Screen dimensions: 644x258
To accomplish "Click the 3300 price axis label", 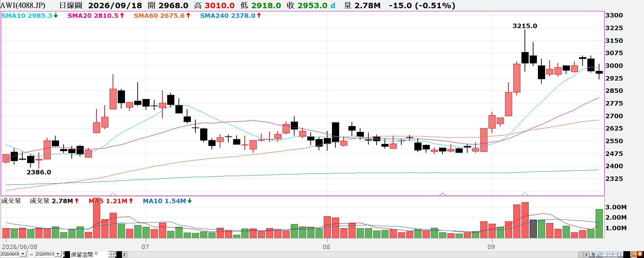I will (x=614, y=15).
